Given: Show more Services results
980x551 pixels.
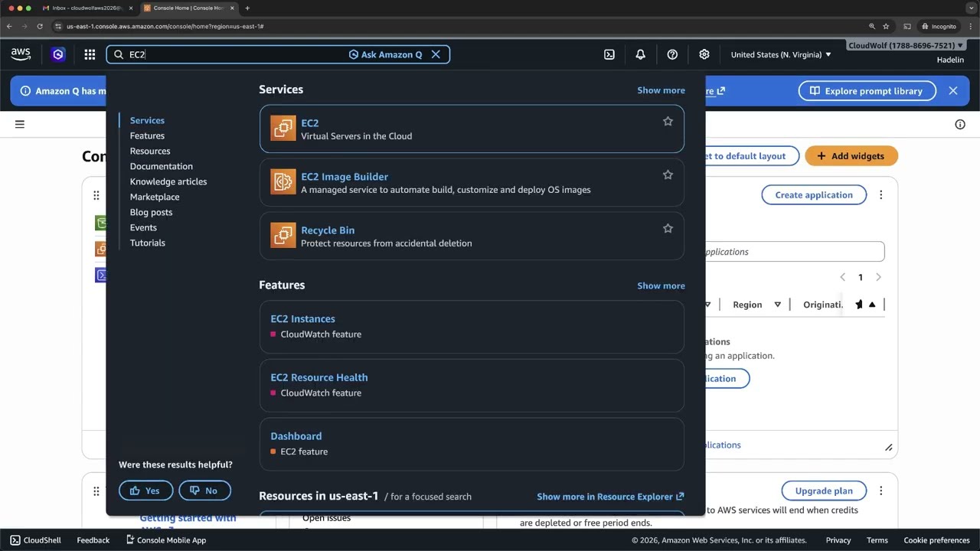Looking at the screenshot, I should (x=661, y=90).
